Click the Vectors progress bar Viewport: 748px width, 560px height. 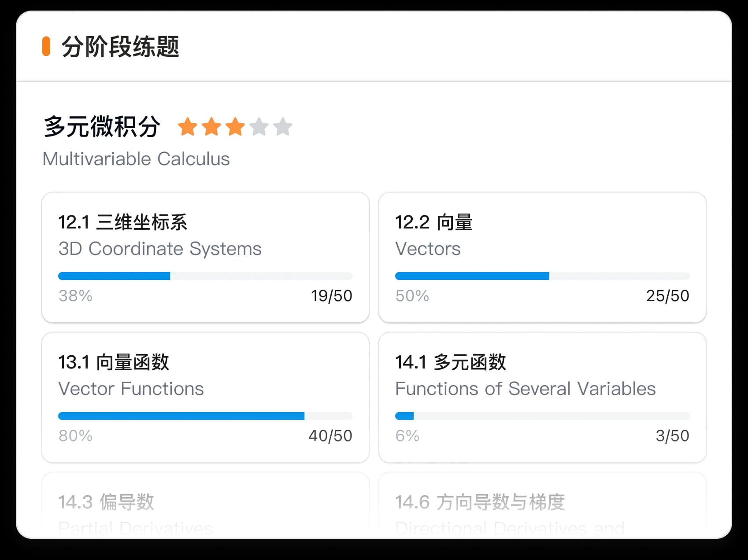point(542,276)
